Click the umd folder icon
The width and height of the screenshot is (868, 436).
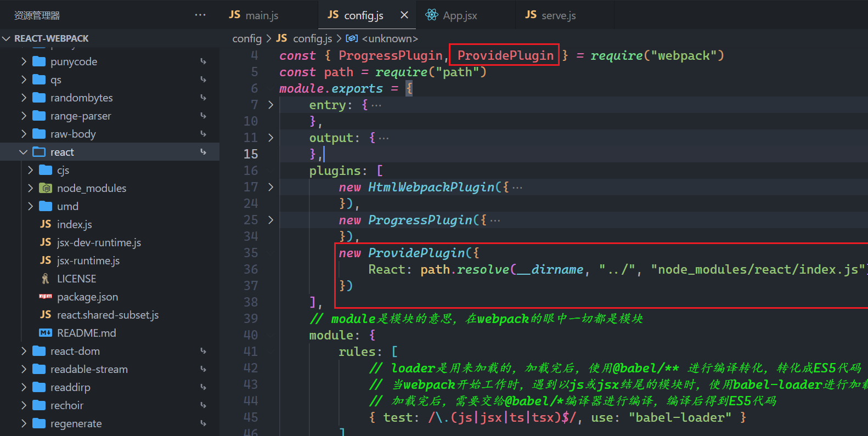tap(46, 206)
